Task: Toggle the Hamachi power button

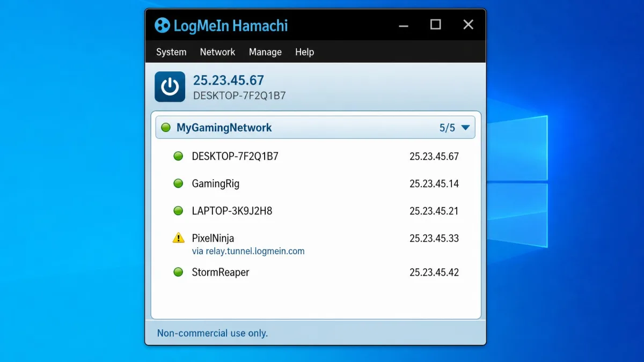Action: coord(170,87)
